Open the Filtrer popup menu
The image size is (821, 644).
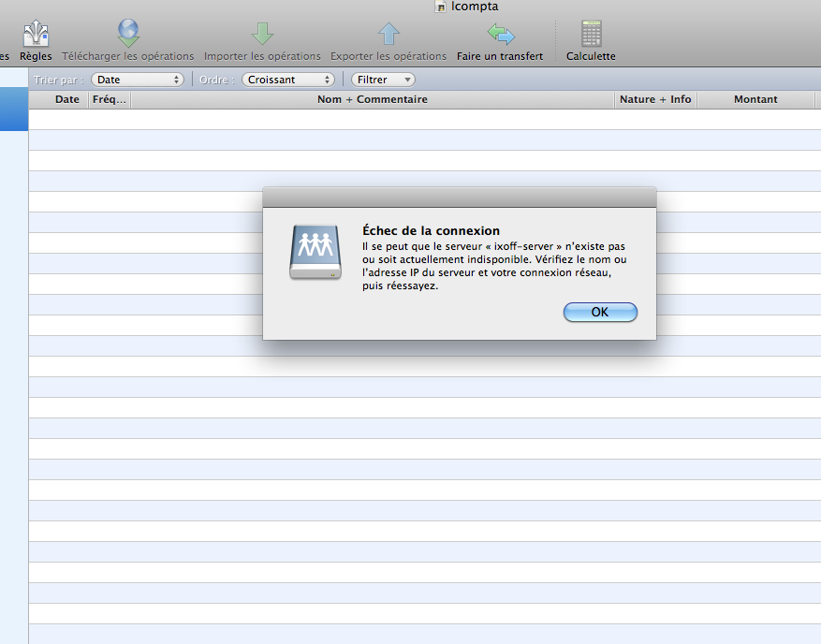(x=384, y=80)
